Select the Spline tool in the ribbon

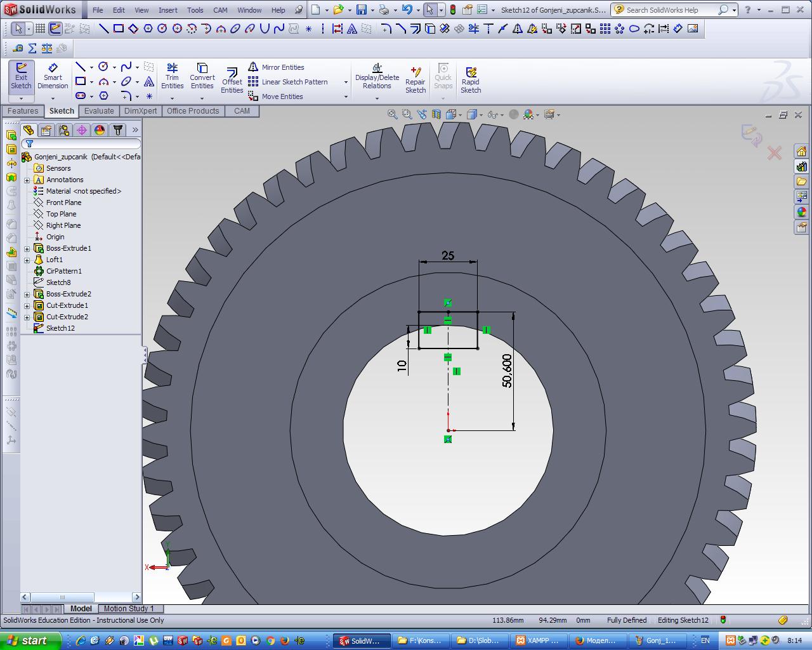coord(126,67)
